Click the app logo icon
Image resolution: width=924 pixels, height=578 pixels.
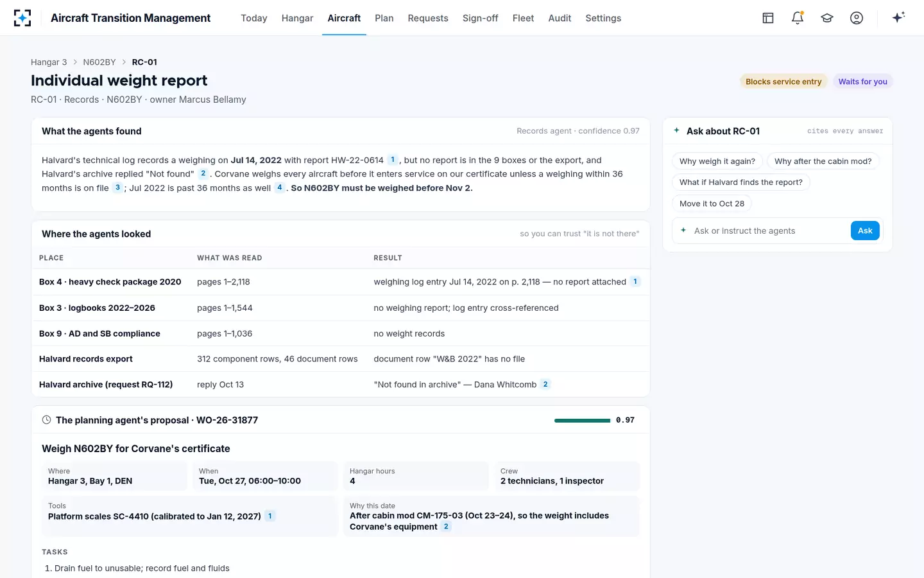(x=22, y=18)
